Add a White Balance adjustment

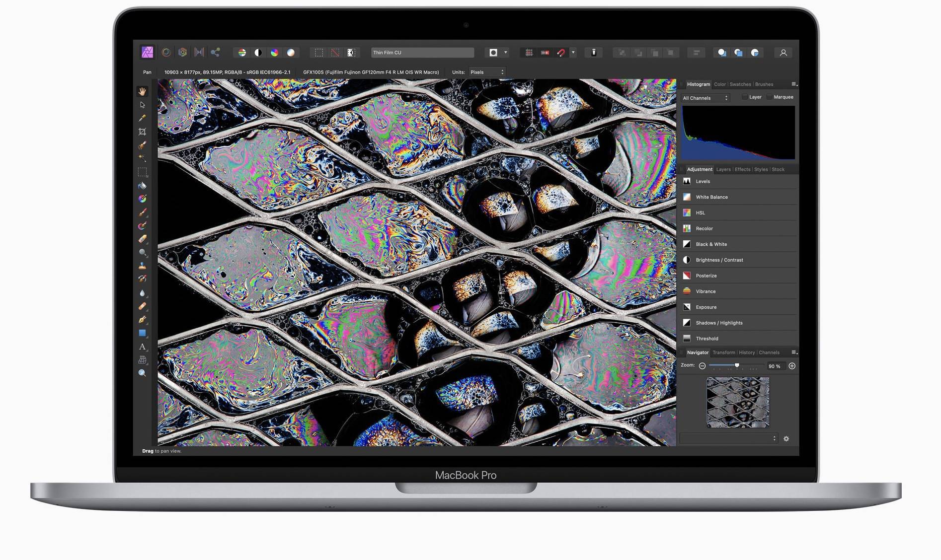click(711, 197)
